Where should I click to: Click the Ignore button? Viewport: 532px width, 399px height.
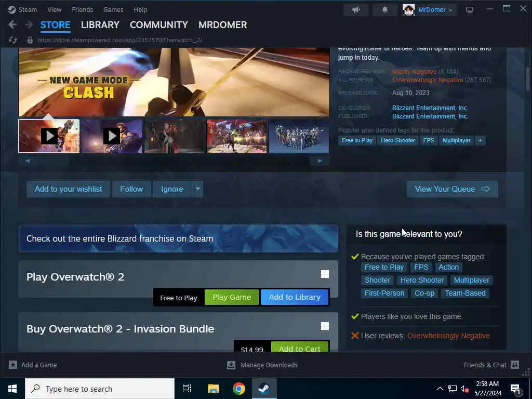click(x=172, y=189)
